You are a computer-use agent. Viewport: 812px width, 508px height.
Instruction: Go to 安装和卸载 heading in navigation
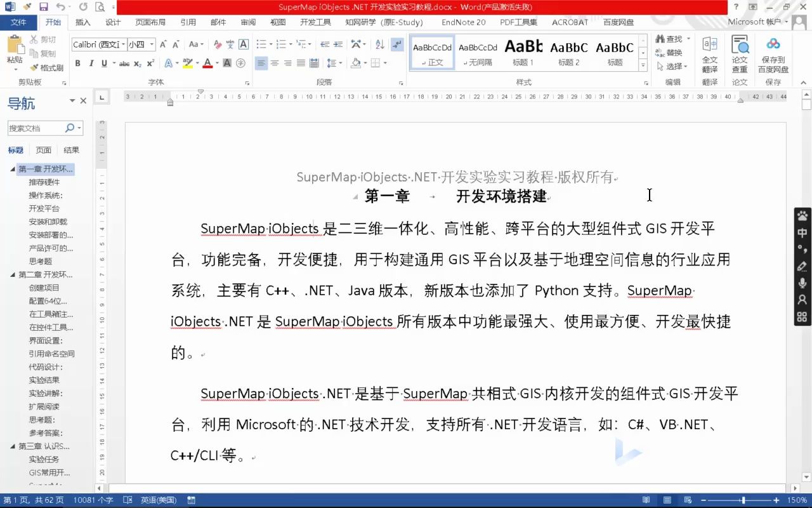tap(48, 222)
